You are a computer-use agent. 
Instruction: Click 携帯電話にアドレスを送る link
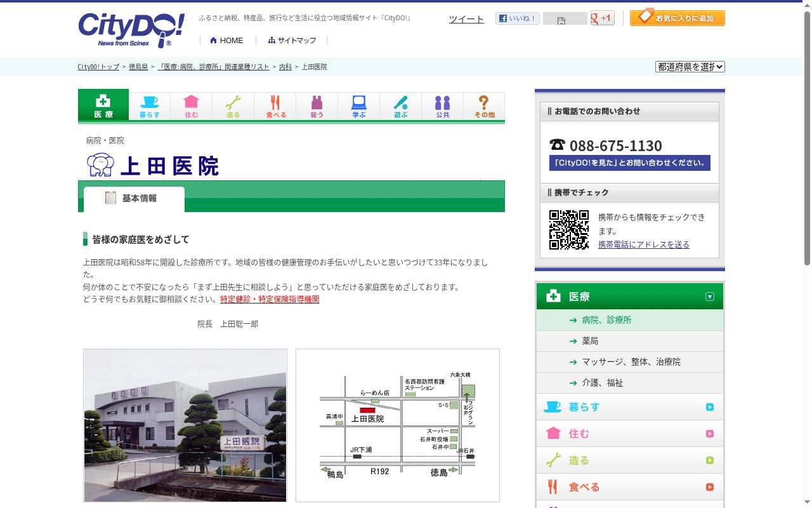[x=644, y=244]
